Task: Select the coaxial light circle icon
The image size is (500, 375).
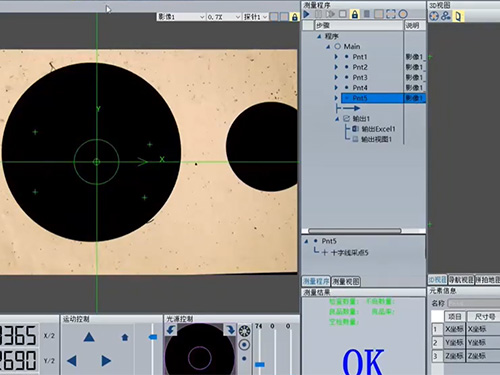Action: [244, 345]
